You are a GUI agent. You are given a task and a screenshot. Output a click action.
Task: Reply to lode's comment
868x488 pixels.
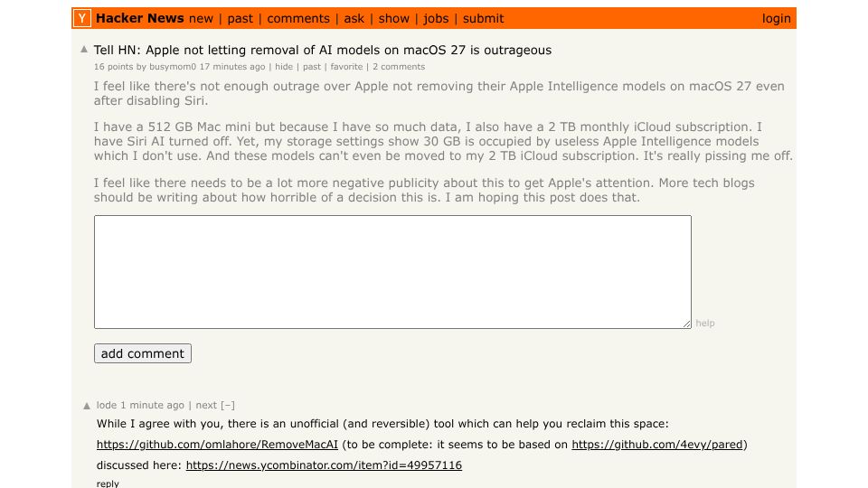click(x=108, y=483)
